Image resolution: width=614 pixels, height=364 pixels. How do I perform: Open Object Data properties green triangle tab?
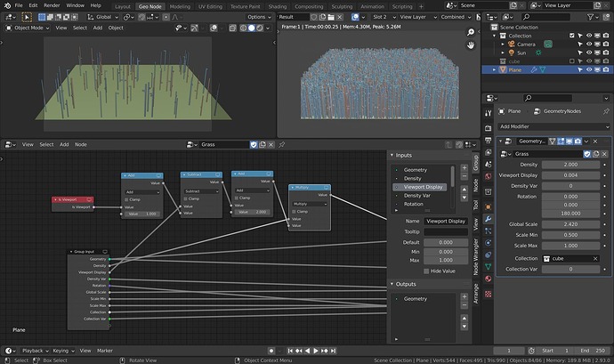tap(488, 267)
